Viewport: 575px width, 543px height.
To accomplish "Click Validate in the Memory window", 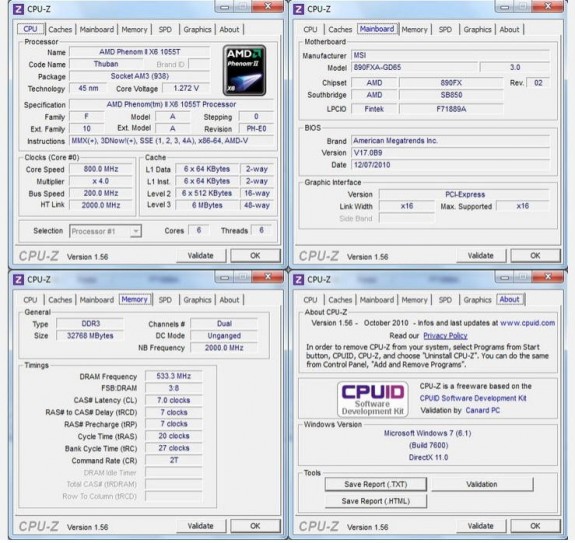I will [201, 526].
